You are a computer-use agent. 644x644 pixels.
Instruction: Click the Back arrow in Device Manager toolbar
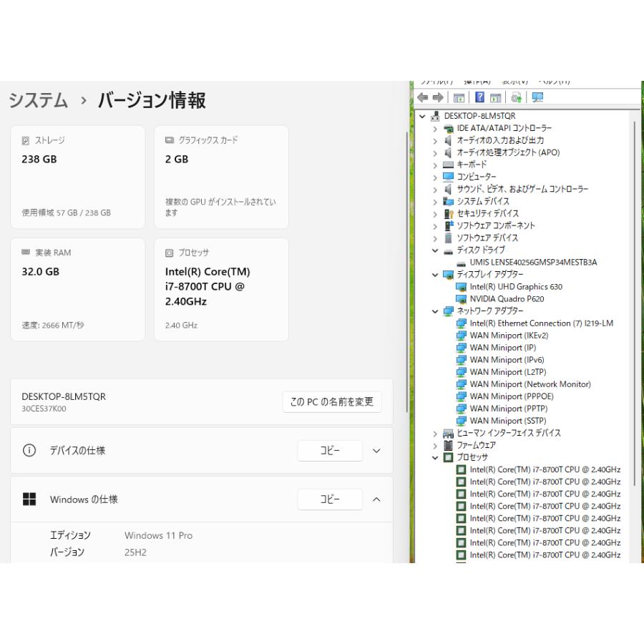422,97
